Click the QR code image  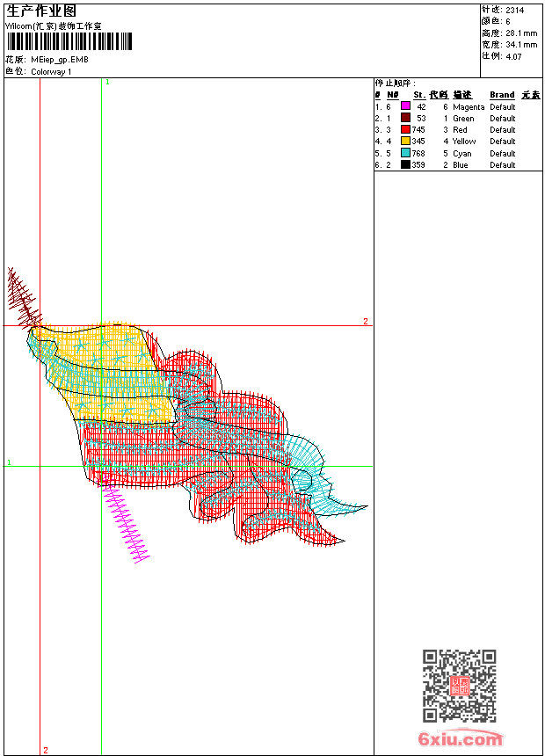point(459,686)
